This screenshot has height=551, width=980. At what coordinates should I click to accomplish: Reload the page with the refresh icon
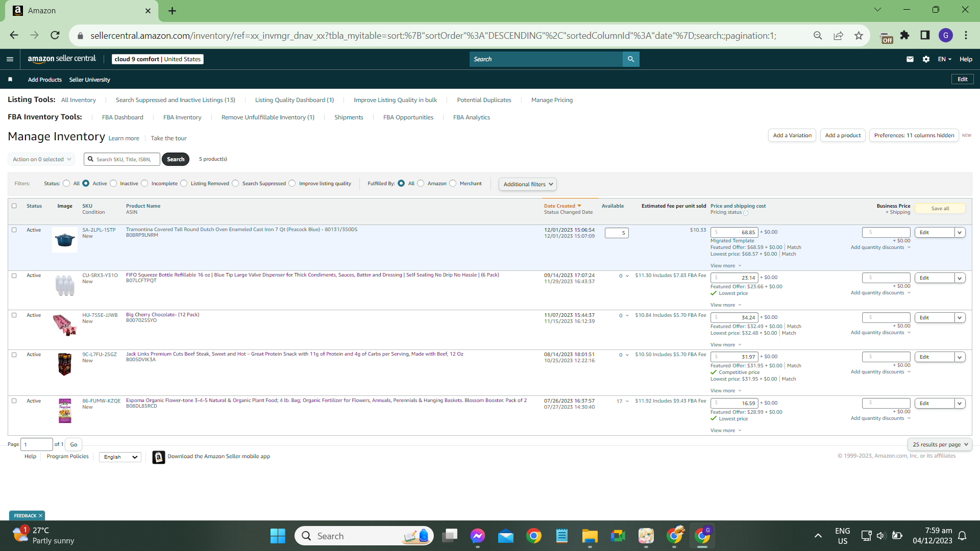point(55,35)
